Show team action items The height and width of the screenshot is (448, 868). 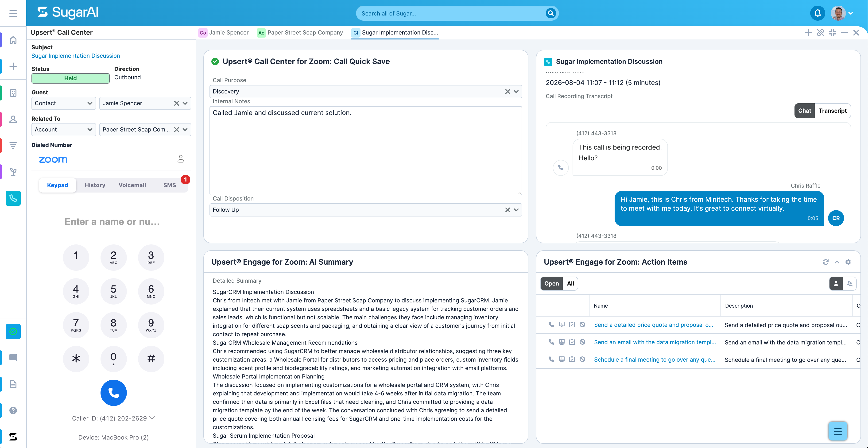(849, 284)
